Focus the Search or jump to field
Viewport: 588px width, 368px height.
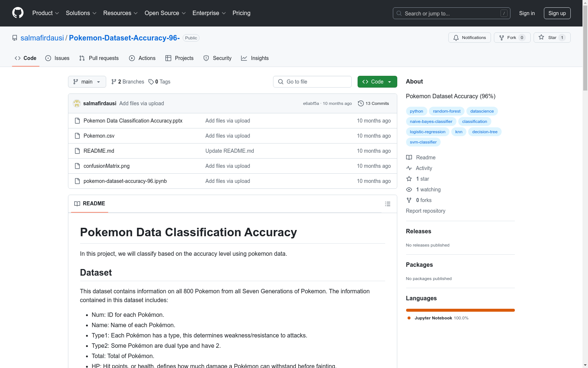click(x=451, y=13)
